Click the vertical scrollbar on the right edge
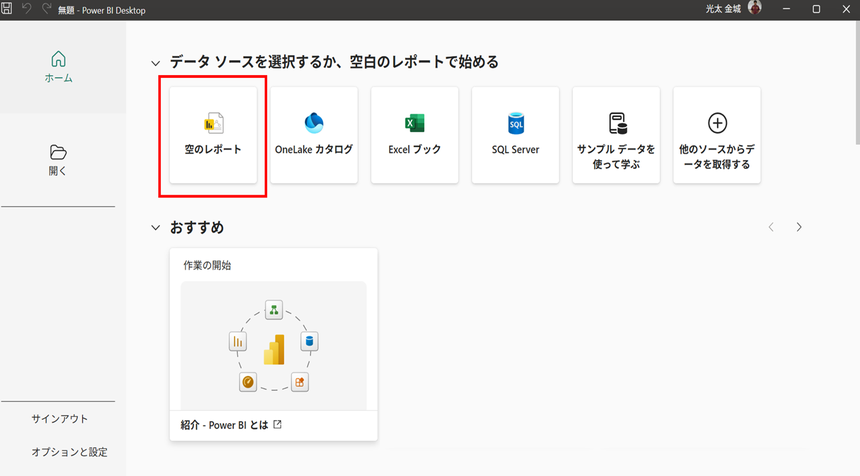Image resolution: width=860 pixels, height=476 pixels. pyautogui.click(x=857, y=83)
